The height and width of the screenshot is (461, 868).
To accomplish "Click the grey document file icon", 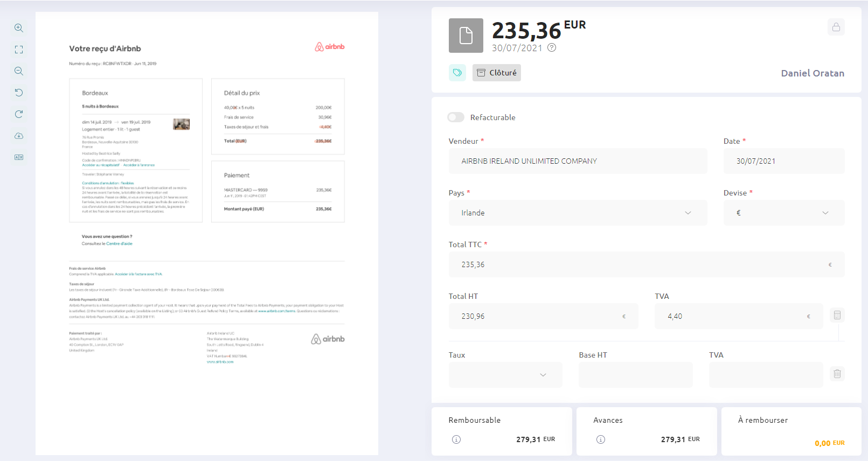I will click(466, 36).
